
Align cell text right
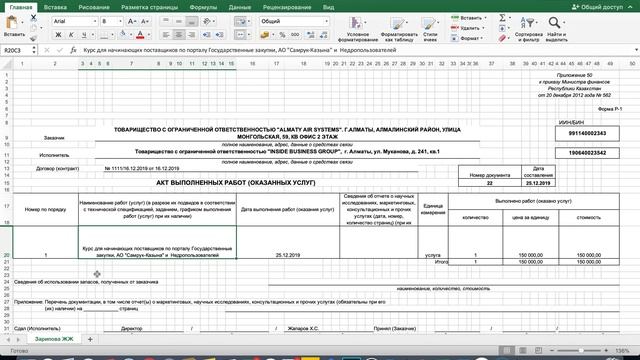191,35
